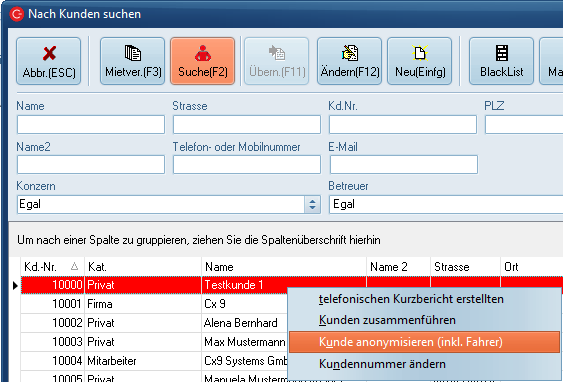Start customer search with Suche(F2)

(203, 61)
